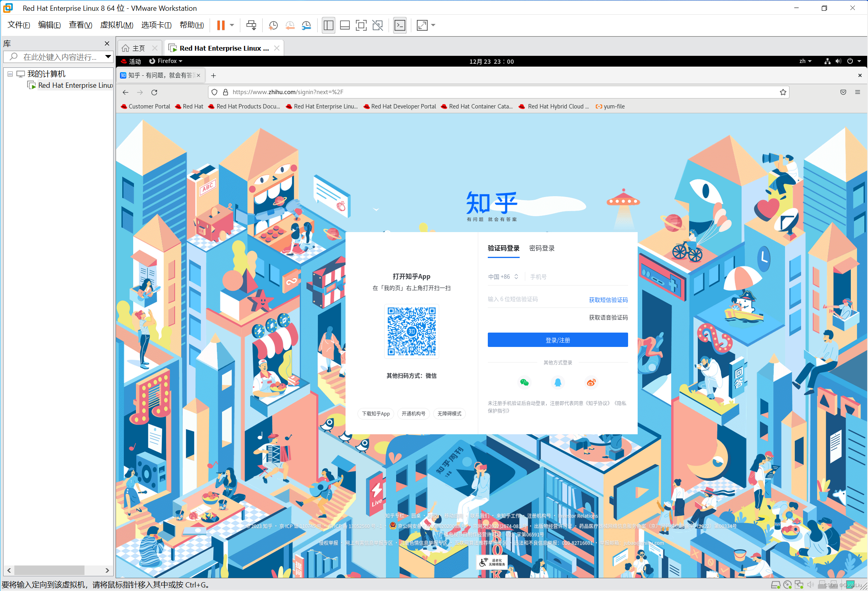Viewport: 868px width, 591px height.
Task: Click 获取语音验证码 link
Action: click(608, 317)
